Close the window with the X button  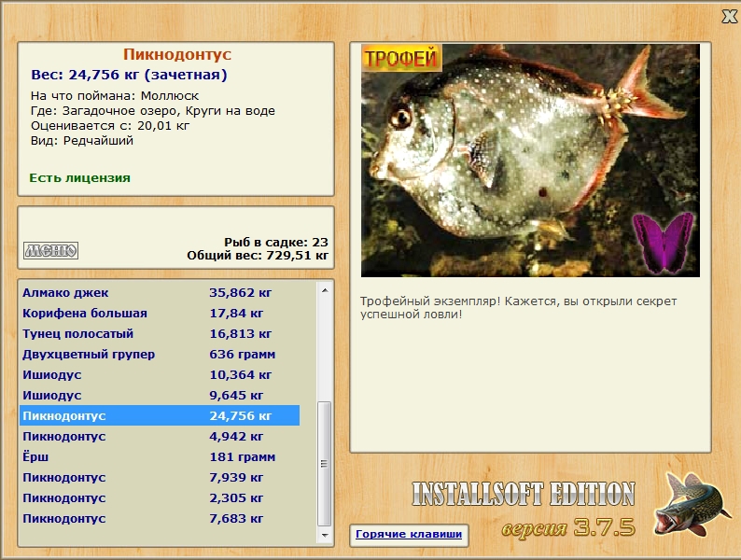(730, 17)
